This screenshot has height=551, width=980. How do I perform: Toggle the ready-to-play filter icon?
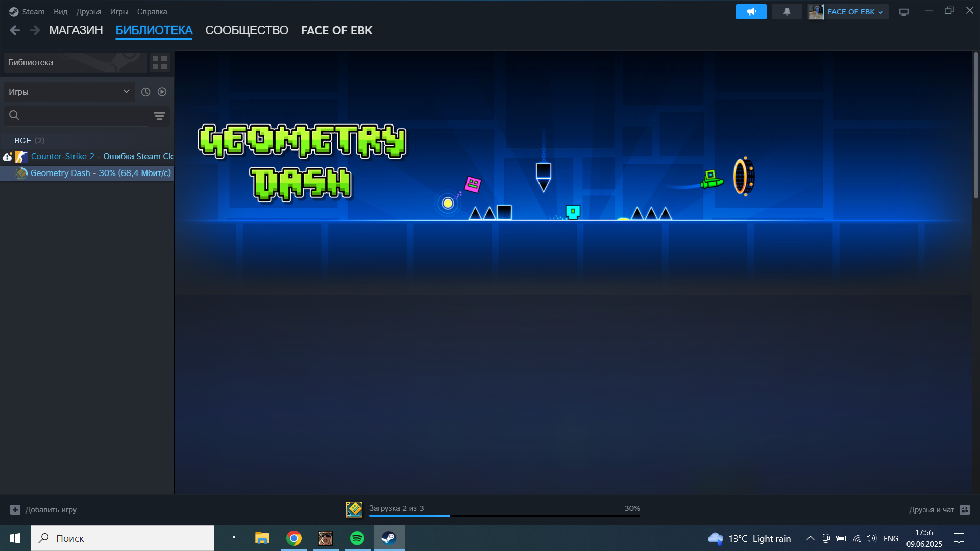pyautogui.click(x=162, y=92)
